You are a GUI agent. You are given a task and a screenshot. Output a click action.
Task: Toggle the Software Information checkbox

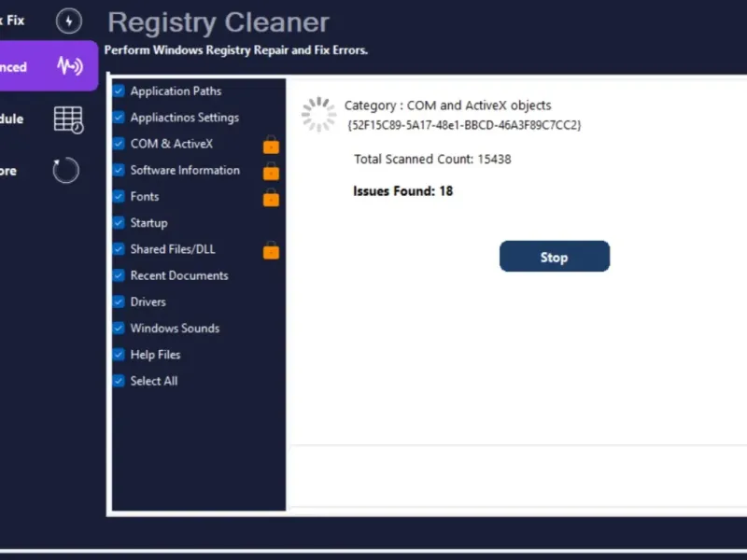(x=120, y=170)
